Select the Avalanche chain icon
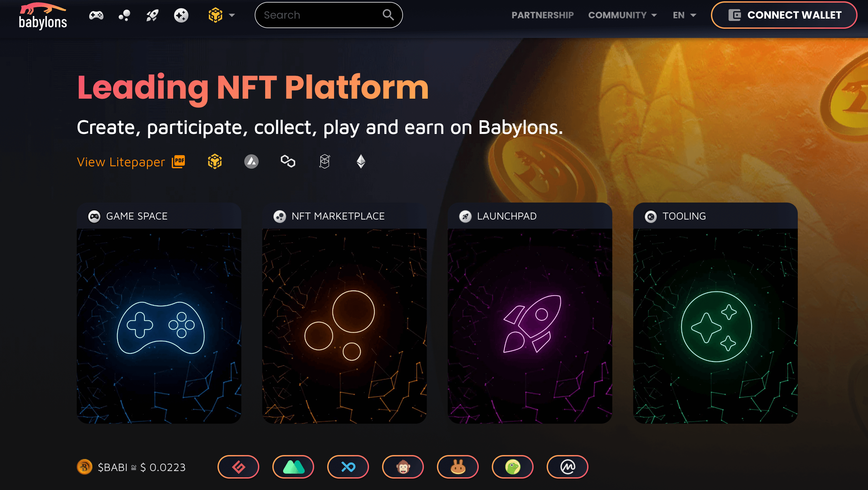 coord(251,161)
